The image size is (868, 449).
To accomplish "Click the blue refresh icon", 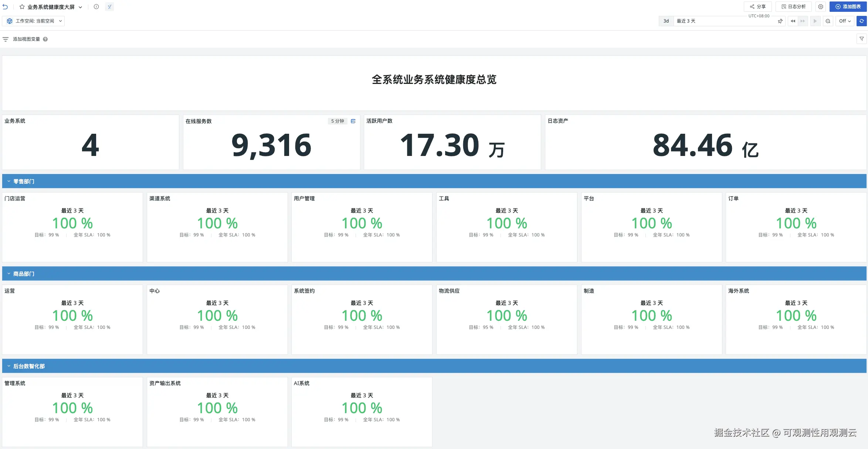I will [862, 21].
